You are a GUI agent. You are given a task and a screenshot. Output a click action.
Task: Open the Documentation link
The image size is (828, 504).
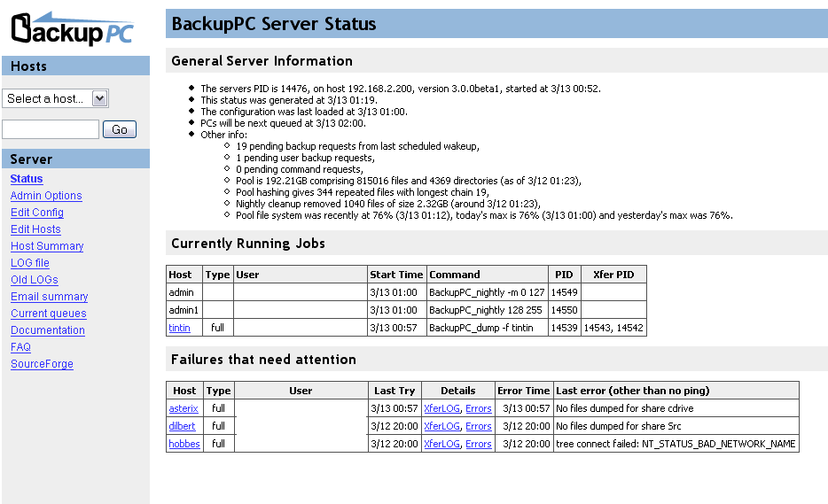click(48, 330)
